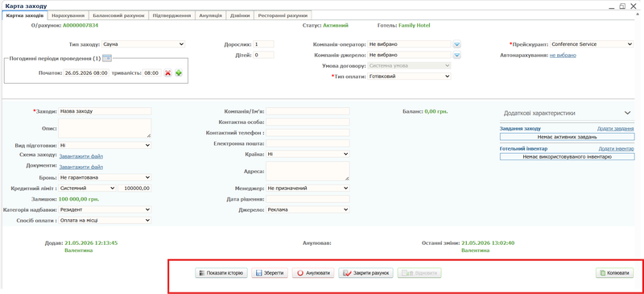Click Залишок value 100 000,00 грн.
The width and height of the screenshot is (644, 294).
pos(79,199)
